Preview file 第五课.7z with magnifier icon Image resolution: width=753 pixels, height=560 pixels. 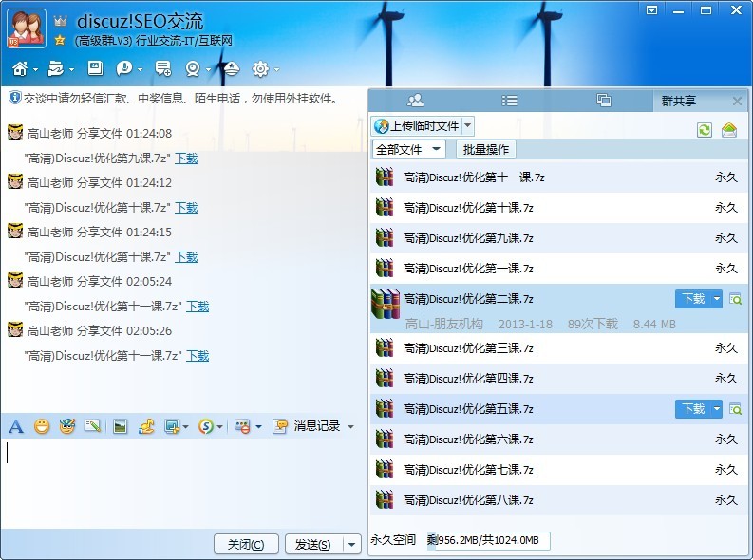coord(735,409)
